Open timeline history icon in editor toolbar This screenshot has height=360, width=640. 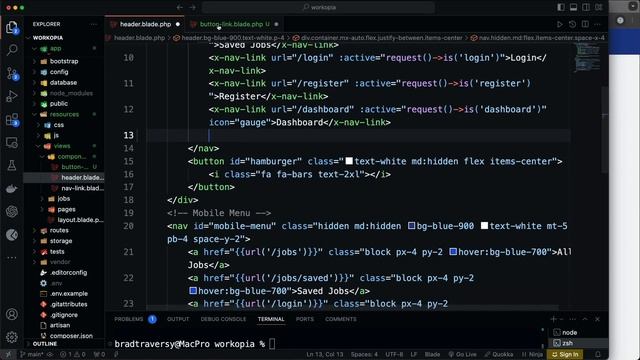572,24
